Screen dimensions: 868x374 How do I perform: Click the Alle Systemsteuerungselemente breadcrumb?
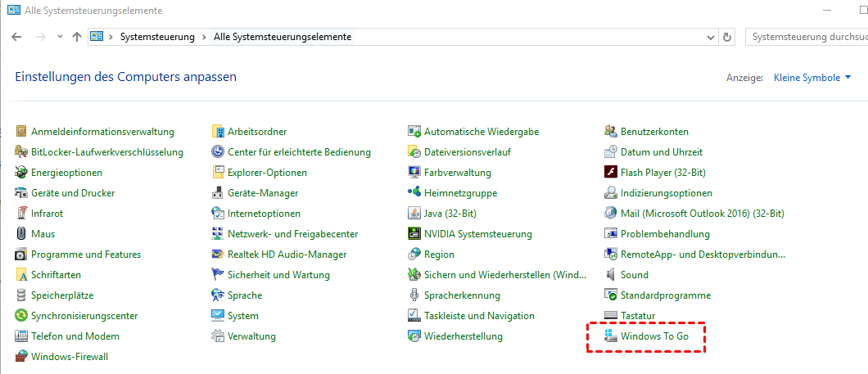click(282, 37)
